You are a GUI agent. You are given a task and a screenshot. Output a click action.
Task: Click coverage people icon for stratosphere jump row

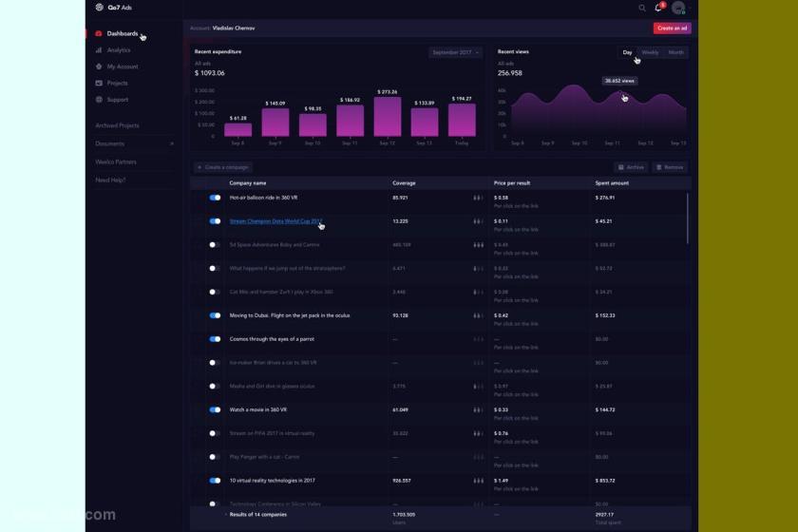coord(478,268)
